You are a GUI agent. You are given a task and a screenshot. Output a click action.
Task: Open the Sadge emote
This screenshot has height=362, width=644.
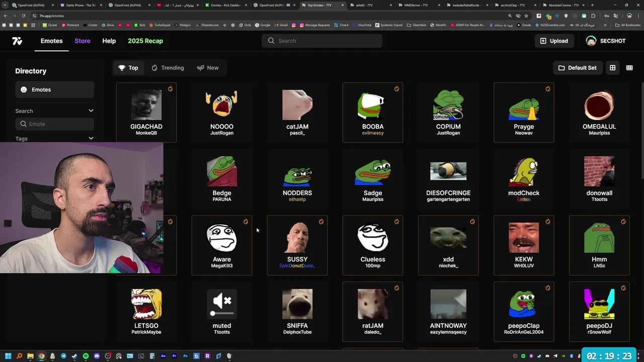pos(373,179)
